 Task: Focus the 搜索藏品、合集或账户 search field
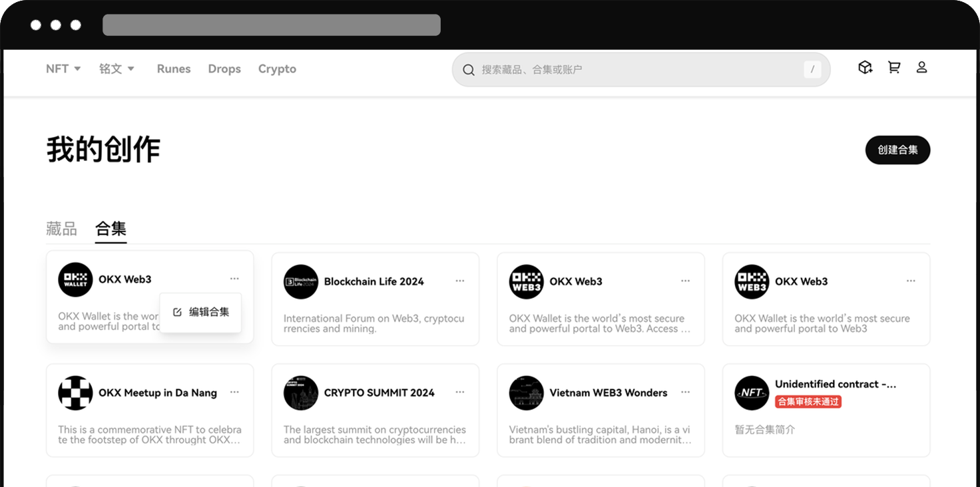640,69
